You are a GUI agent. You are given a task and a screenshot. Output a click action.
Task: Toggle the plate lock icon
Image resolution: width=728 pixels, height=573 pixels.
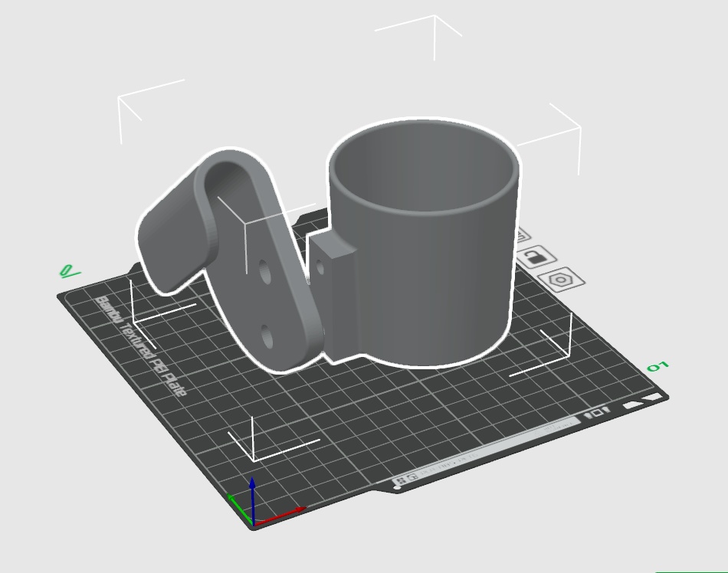pos(538,256)
